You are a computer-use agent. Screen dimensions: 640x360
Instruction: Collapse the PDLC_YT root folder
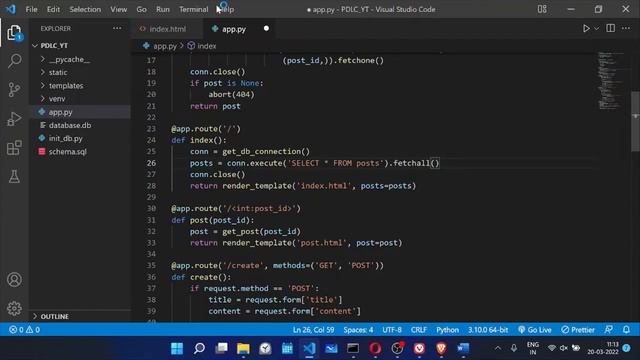54,46
